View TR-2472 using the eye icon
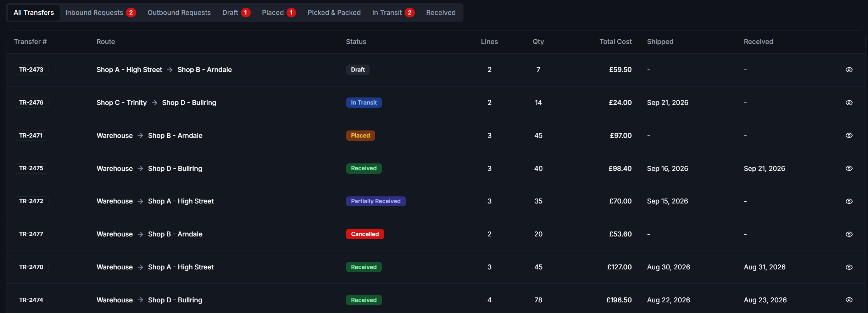This screenshot has width=868, height=313. pos(849,201)
